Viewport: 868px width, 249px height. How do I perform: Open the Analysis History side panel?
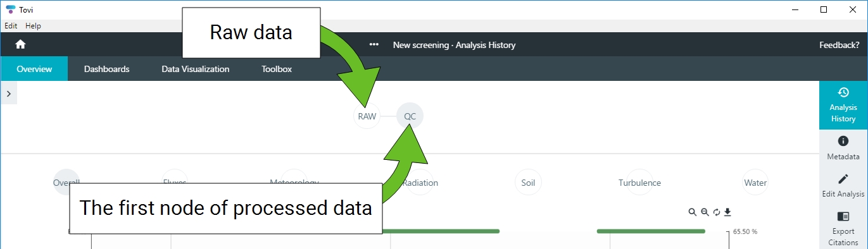pyautogui.click(x=843, y=105)
